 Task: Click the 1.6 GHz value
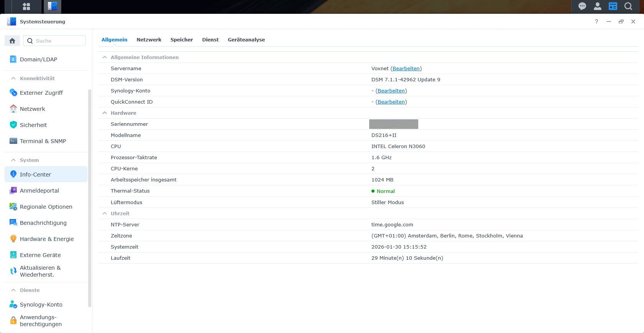pos(381,157)
